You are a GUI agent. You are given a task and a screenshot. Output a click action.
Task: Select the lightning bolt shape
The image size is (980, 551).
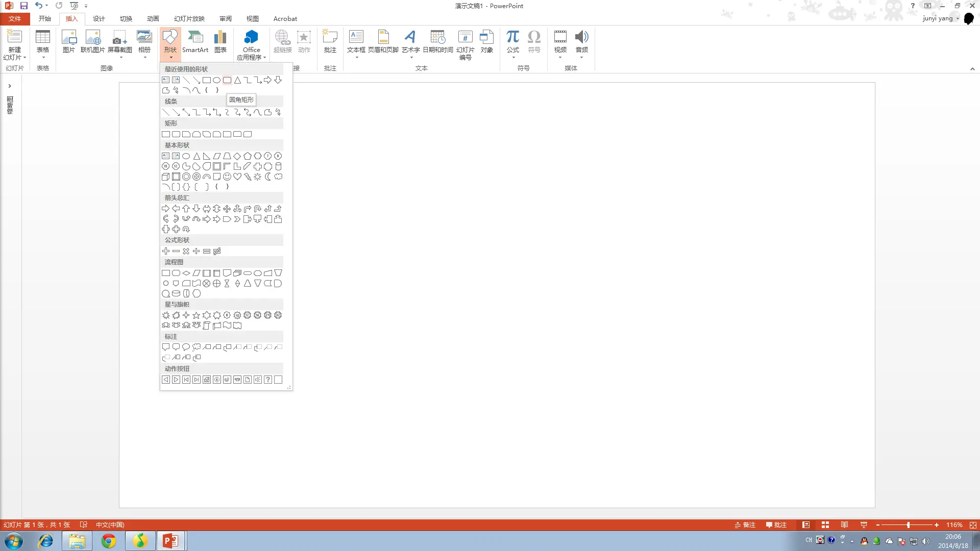tap(248, 177)
